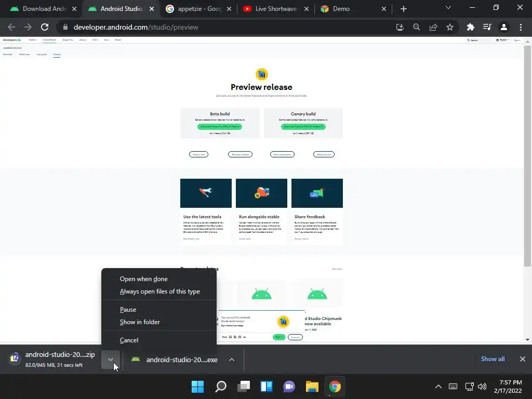Select Show in folder

159,322
